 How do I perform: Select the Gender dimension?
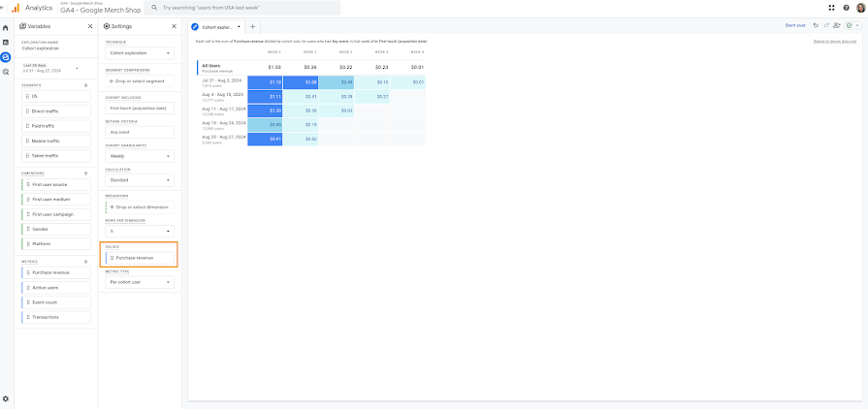[x=56, y=229]
